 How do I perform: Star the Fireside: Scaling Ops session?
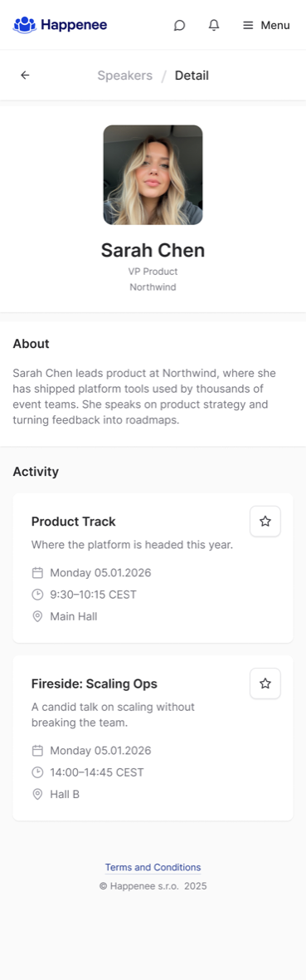[x=265, y=684]
